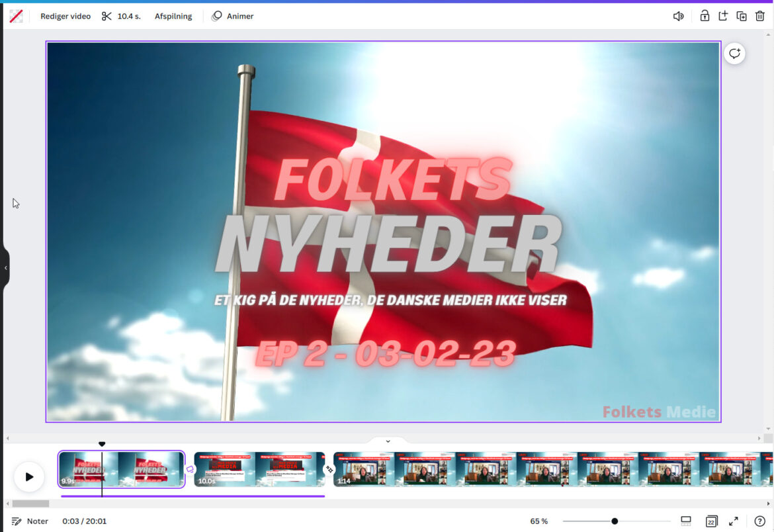Image resolution: width=774 pixels, height=532 pixels.
Task: Click the lock page icon
Action: click(705, 17)
